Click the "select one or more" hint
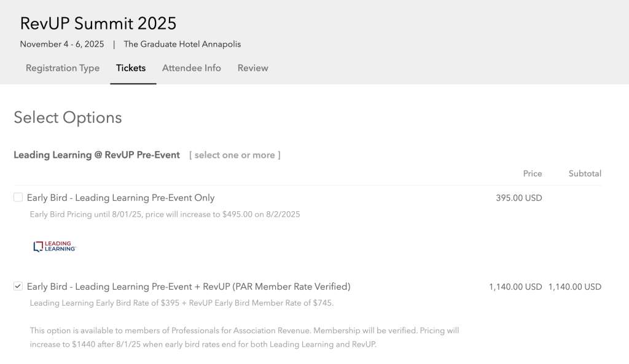629x364 pixels. pyautogui.click(x=235, y=155)
